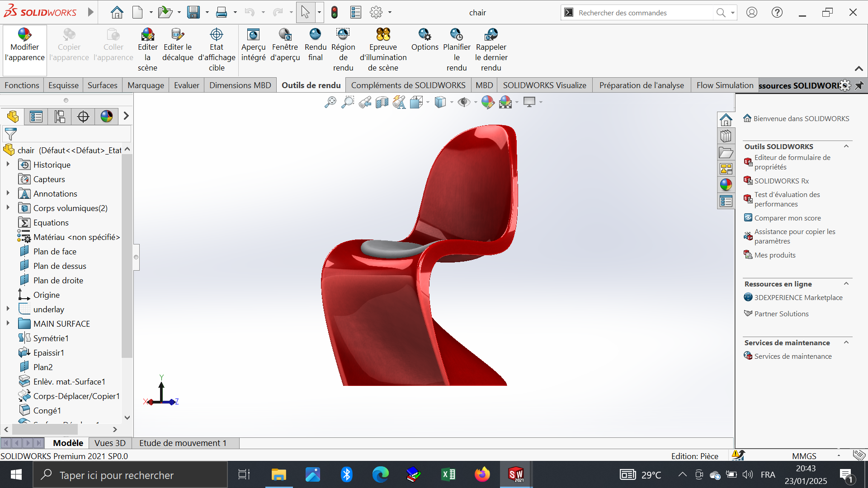Viewport: 868px width, 488px height.
Task: Click the Rendu final render icon
Action: point(315,35)
